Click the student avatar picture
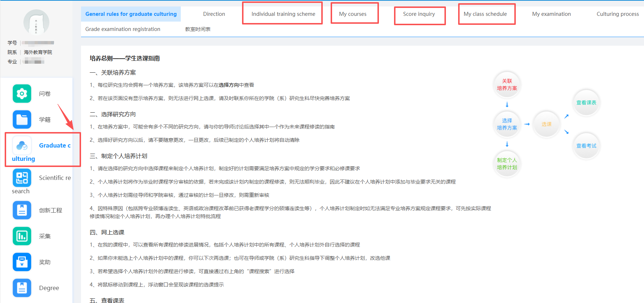644x303 pixels. 36,22
